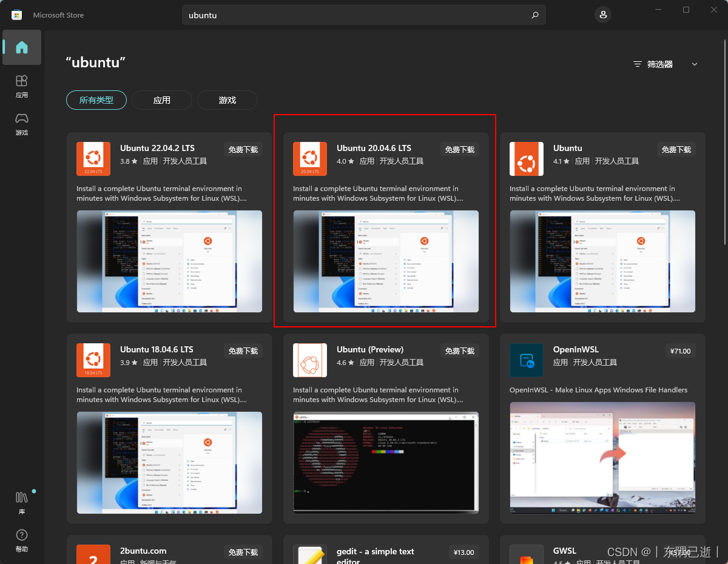Click the GWSL app icon
This screenshot has height=564, width=728.
[527, 554]
